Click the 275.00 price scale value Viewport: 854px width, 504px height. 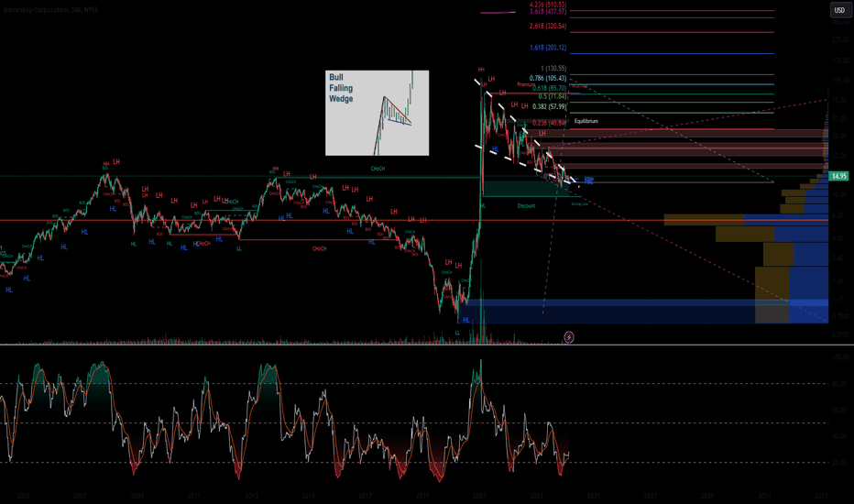(840, 39)
